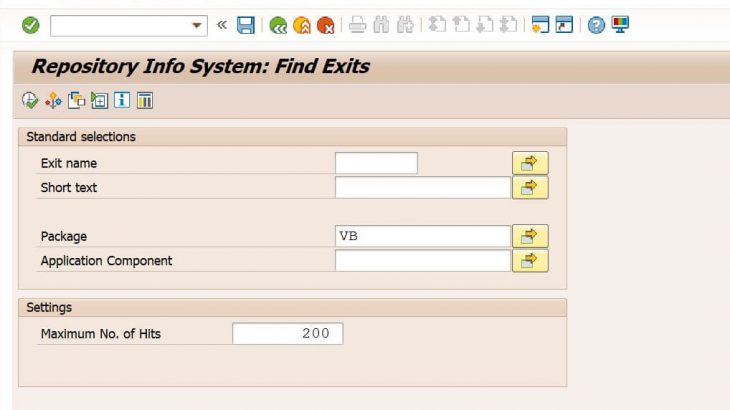Click the Print icon in toolbar
This screenshot has width=730, height=410.
pos(358,25)
